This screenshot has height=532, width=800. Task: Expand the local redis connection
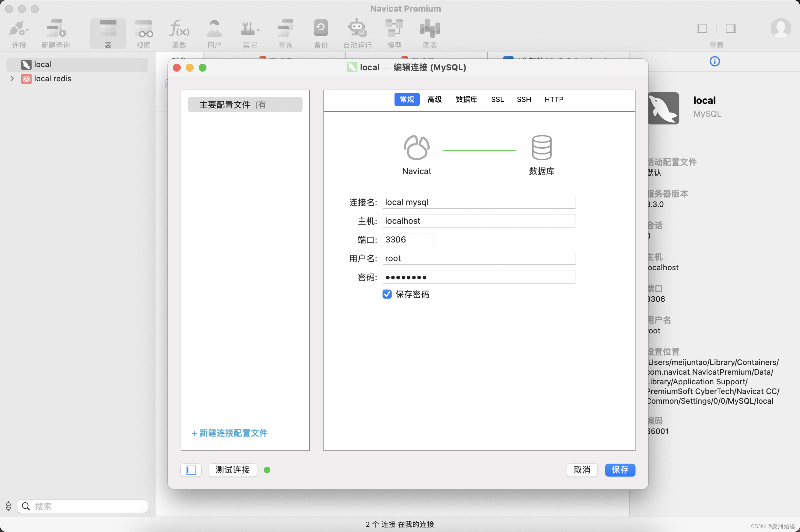(12, 78)
